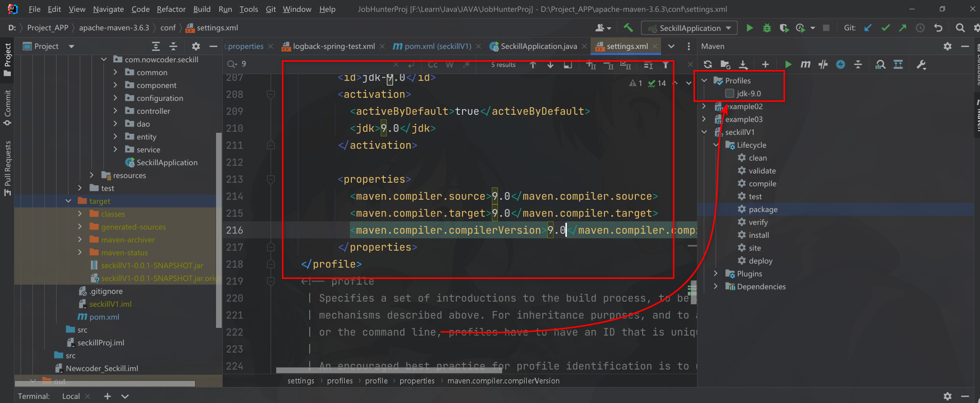Select the Maven clean lifecycle goal
Image resolution: width=980 pixels, height=403 pixels.
tap(757, 158)
